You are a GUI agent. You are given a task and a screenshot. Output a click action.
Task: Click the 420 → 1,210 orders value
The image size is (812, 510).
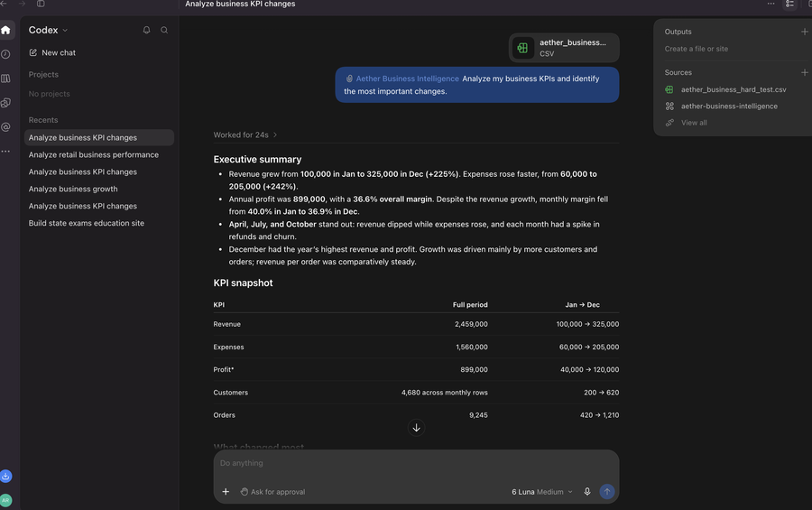[x=599, y=415]
